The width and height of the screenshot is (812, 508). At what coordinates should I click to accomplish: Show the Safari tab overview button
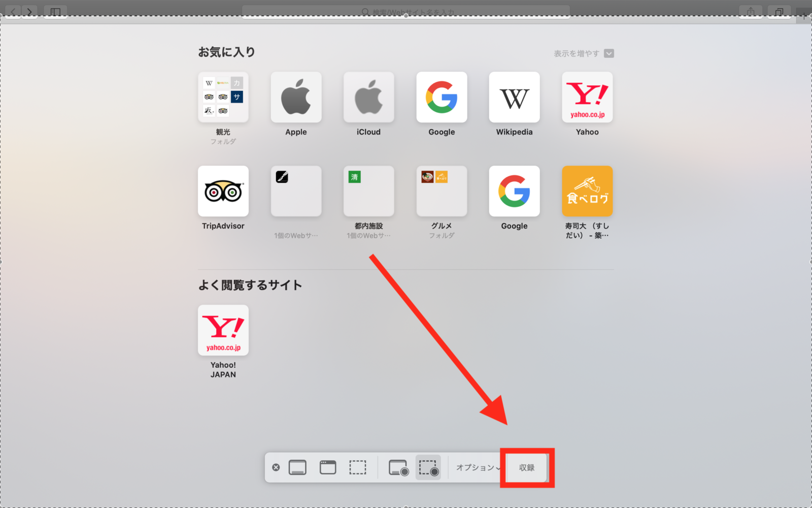point(779,11)
